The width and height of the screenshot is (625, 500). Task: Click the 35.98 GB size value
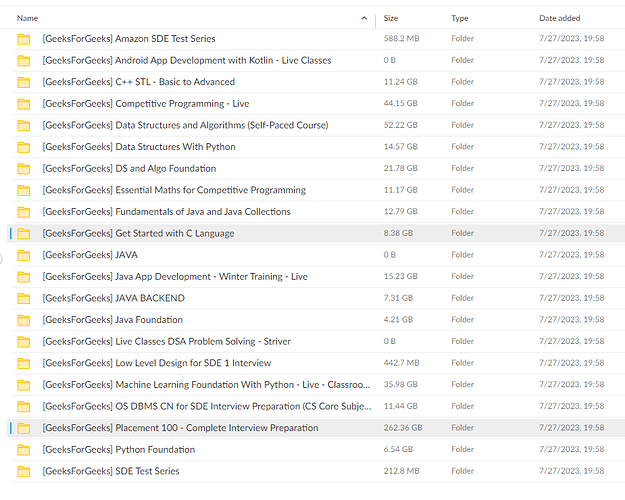click(401, 384)
